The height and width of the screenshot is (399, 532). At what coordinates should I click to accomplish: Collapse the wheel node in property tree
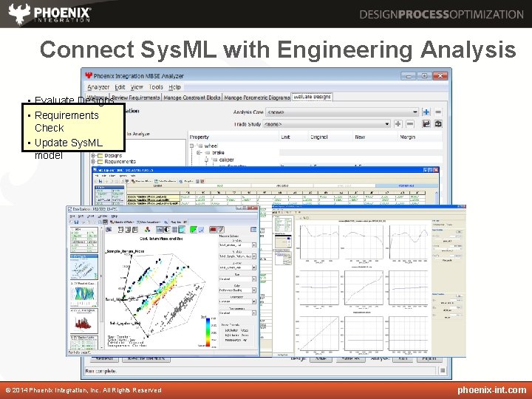coord(191,146)
